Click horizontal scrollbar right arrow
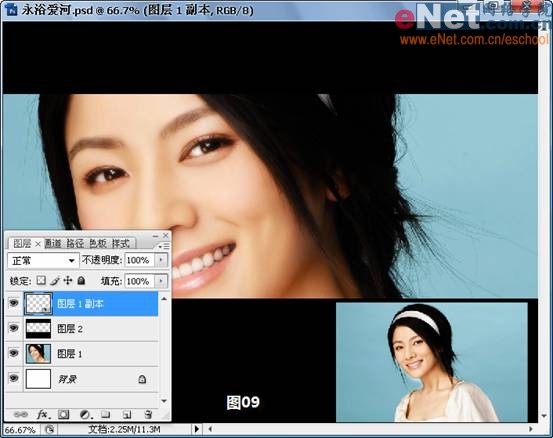Image resolution: width=553 pixels, height=438 pixels. pyautogui.click(x=531, y=429)
